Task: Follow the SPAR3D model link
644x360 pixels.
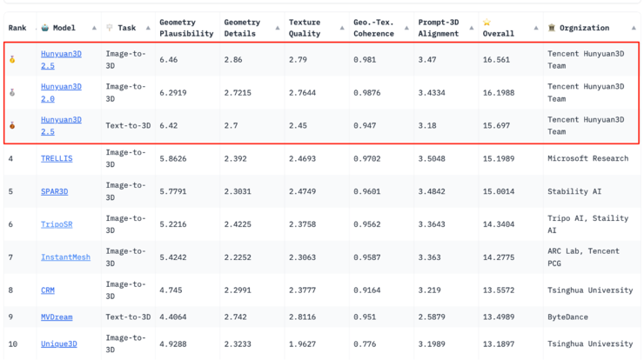Action: (54, 192)
